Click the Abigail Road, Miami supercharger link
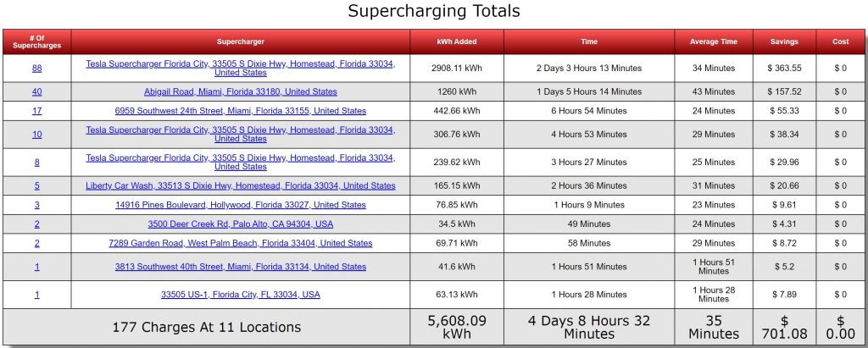The image size is (868, 348). tap(240, 91)
